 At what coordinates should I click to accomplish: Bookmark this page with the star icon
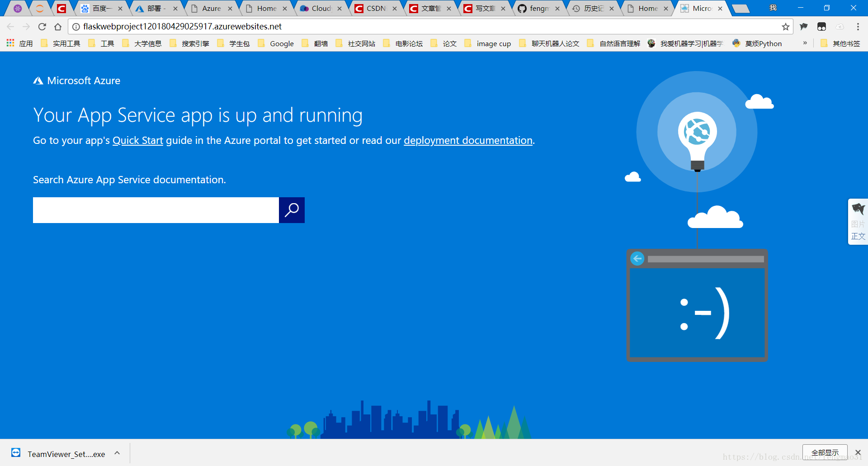click(786, 27)
